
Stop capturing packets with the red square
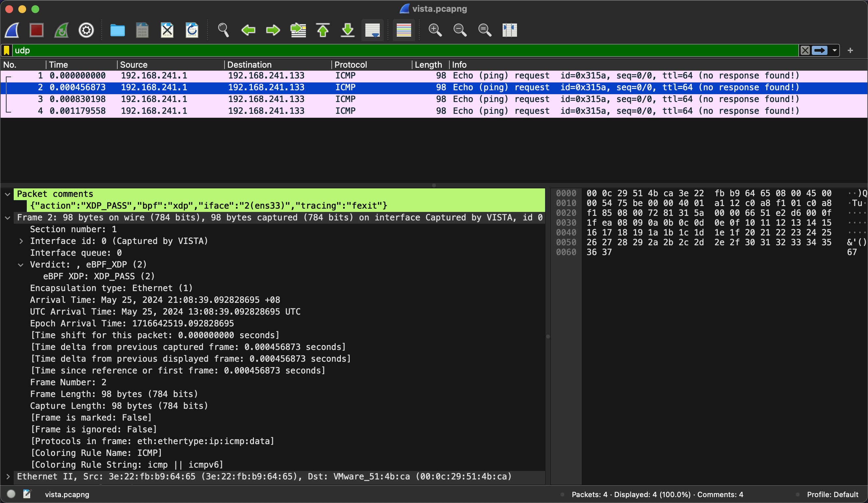coord(37,30)
